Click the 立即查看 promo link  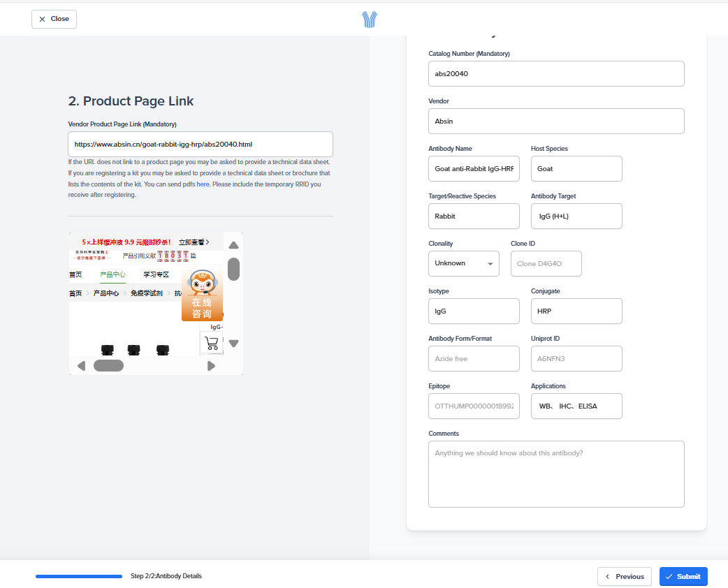tap(194, 242)
